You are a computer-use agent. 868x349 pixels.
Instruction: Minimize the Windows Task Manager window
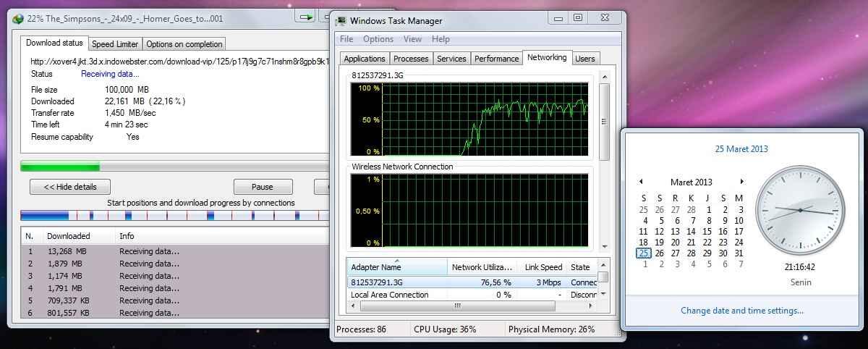pyautogui.click(x=558, y=17)
